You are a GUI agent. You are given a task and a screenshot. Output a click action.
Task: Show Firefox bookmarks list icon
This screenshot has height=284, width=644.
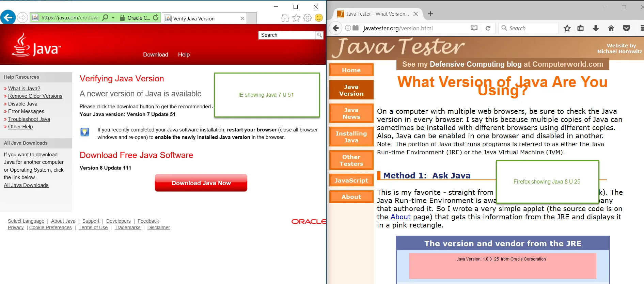point(581,28)
